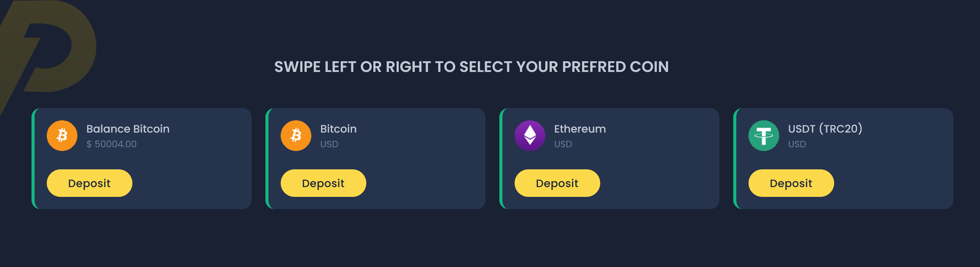Viewport: 980px width, 267px height.
Task: Click the Bitcoin title in second card
Action: tap(338, 129)
